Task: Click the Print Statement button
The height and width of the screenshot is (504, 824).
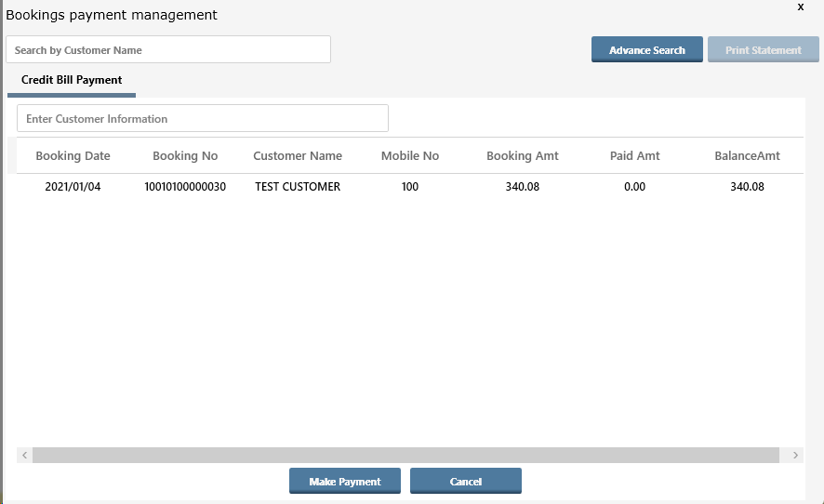Action: [x=763, y=50]
